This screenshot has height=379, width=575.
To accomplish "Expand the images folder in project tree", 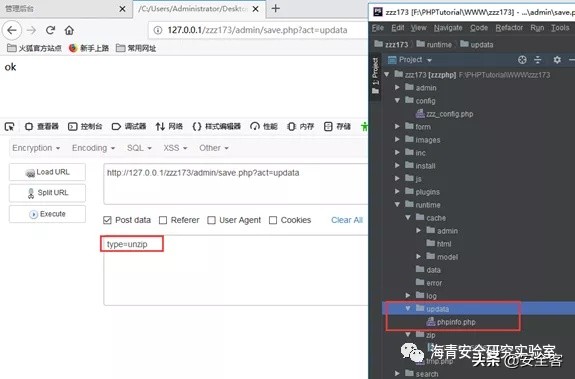I will point(397,139).
